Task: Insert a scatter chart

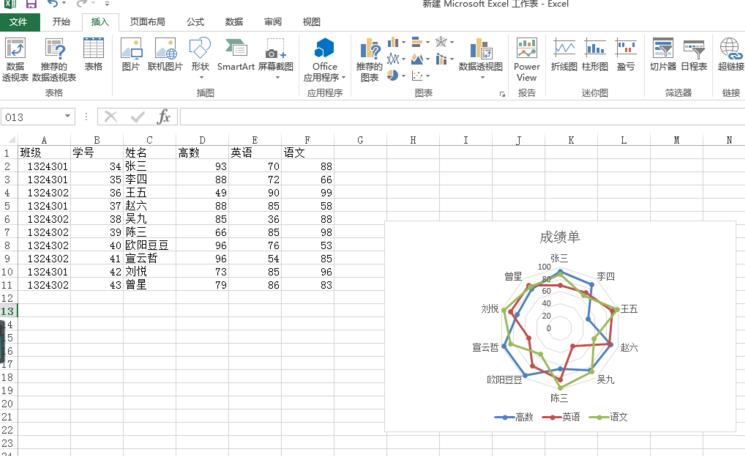Action: pos(420,75)
